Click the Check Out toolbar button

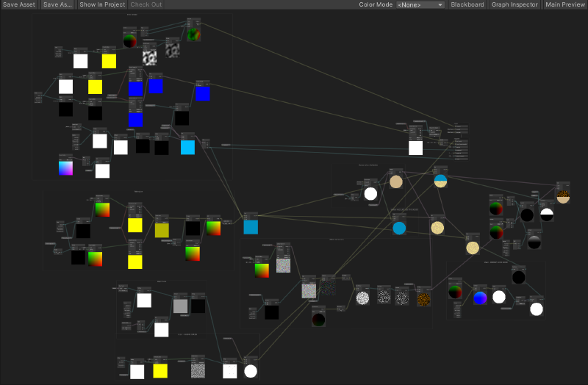click(x=146, y=4)
